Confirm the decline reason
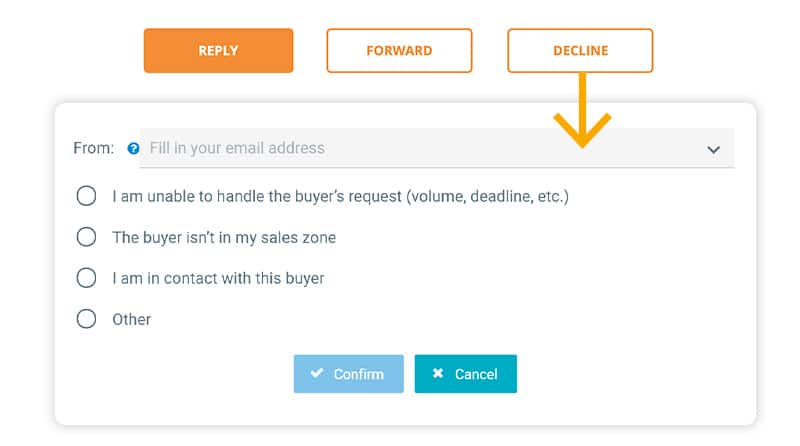 pos(348,374)
